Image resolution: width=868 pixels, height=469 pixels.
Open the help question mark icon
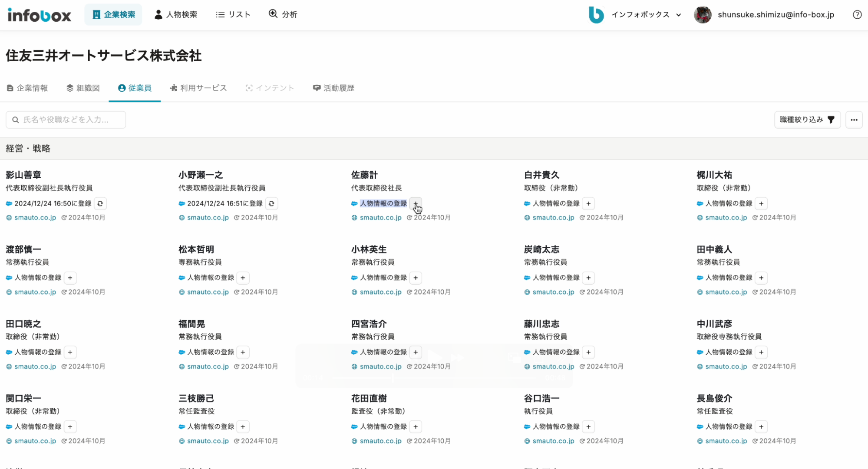pyautogui.click(x=857, y=15)
